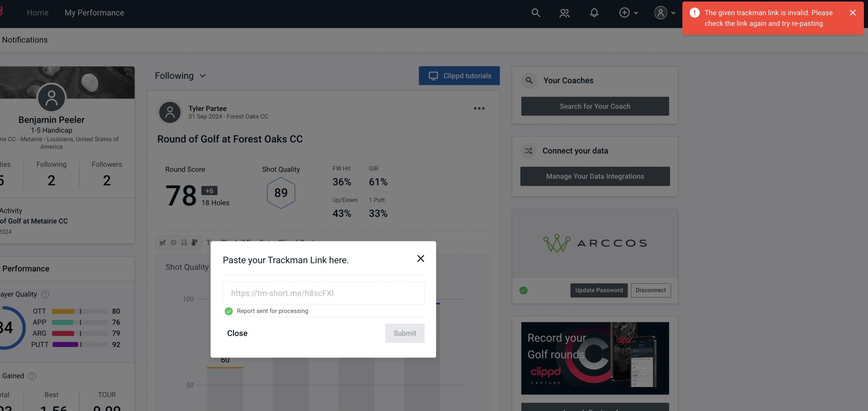
Task: Click Manage Your Data Integrations button
Action: pyautogui.click(x=595, y=176)
